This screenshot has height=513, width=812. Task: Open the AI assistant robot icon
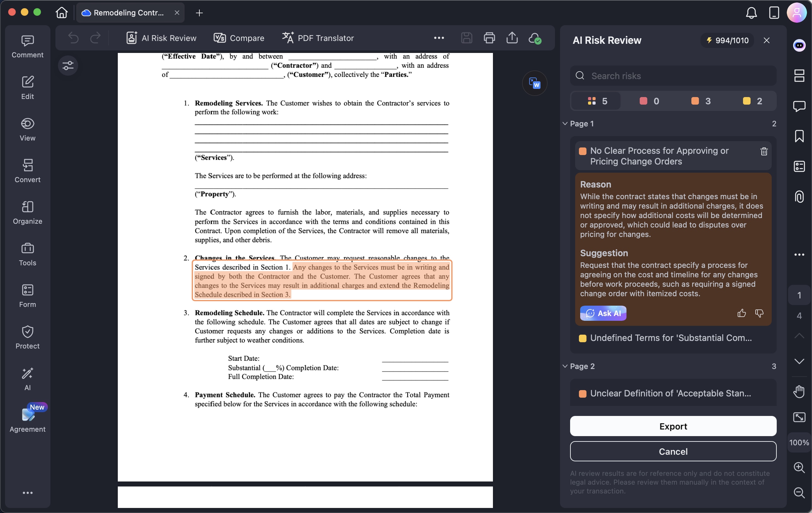tap(799, 45)
